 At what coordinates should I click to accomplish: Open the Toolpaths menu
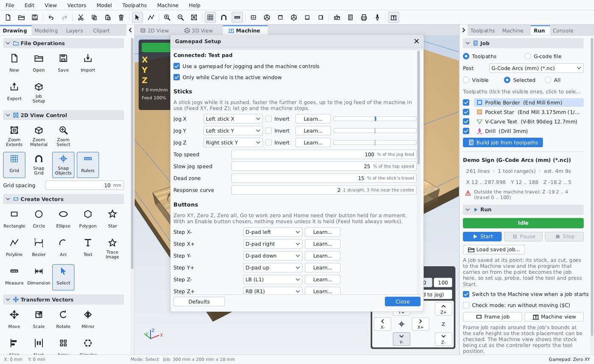tap(134, 5)
